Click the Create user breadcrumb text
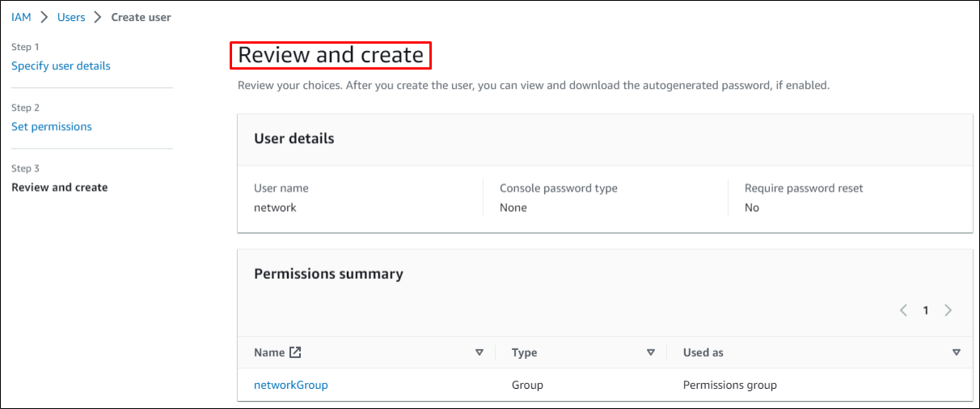 [141, 17]
